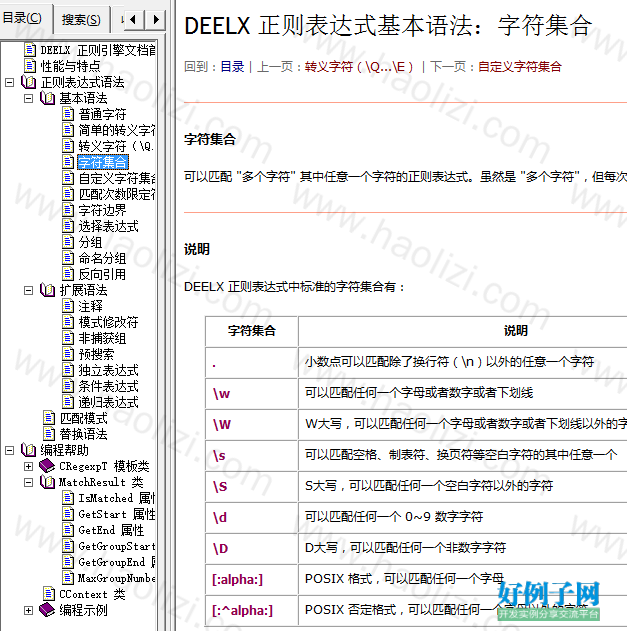
Task: Click the page icon beside 独立表达式
Action: pos(68,370)
